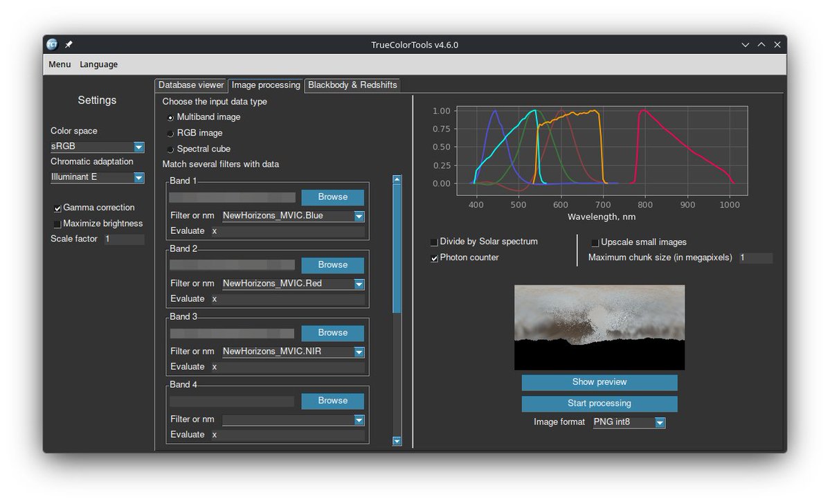
Task: Open the Chromatic adaptation Illuminant E dropdown
Action: pos(98,177)
